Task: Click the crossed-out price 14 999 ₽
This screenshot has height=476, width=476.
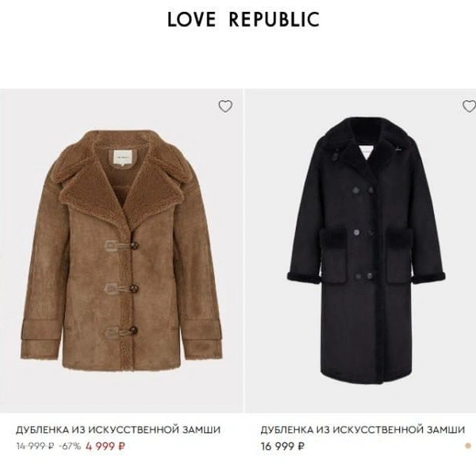Action: (x=35, y=446)
